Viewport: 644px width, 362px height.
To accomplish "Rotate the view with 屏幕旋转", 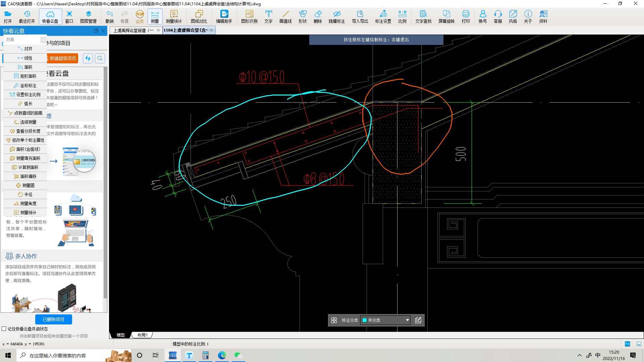I will coord(446,16).
